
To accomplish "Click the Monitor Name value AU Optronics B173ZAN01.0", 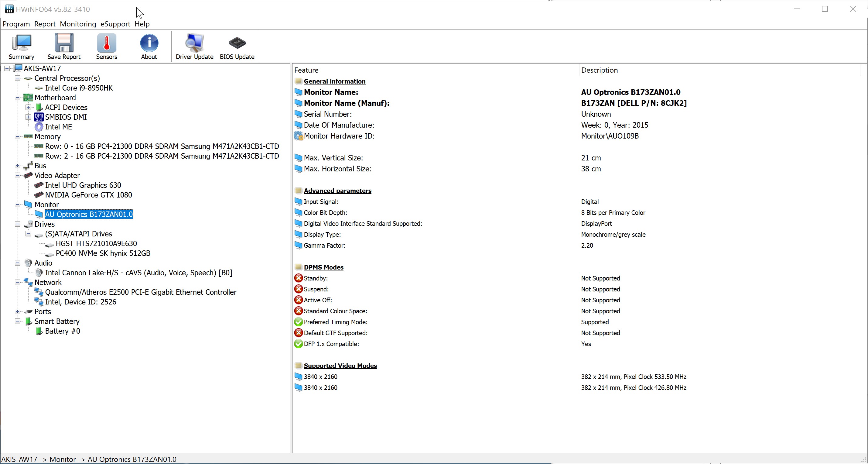I will 631,92.
